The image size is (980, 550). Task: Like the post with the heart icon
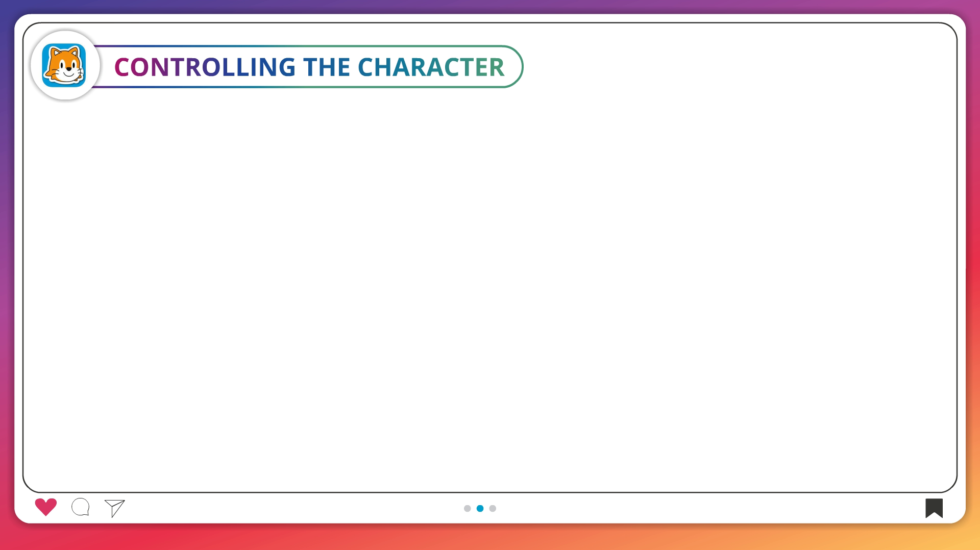[46, 507]
